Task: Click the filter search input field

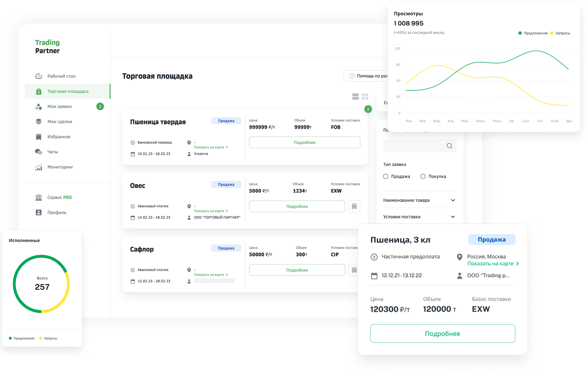Action: click(x=420, y=146)
